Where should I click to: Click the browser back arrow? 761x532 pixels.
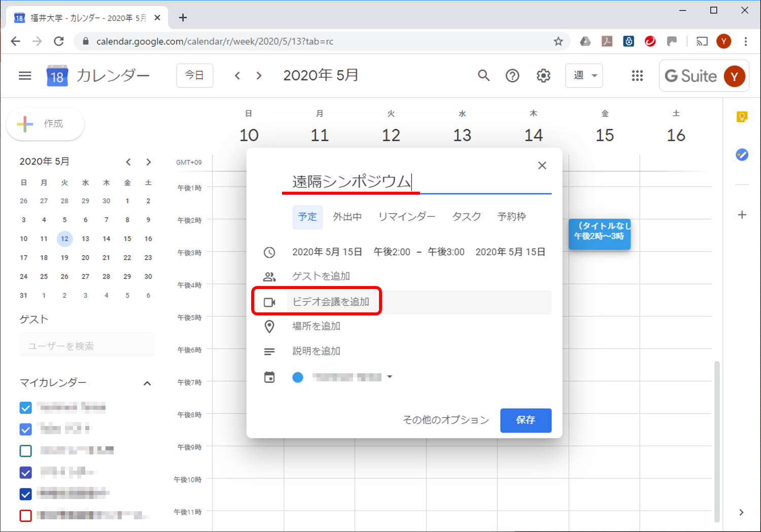[16, 41]
